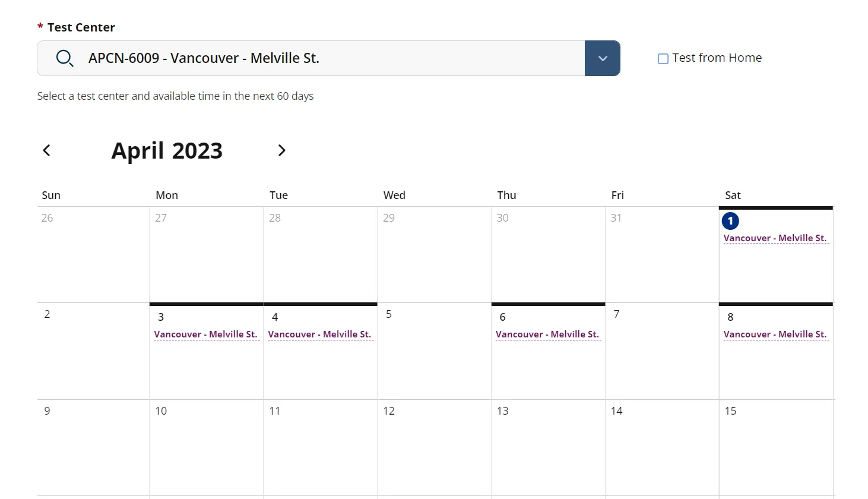Select the April 12 date cell
This screenshot has height=499, width=868.
tap(435, 447)
